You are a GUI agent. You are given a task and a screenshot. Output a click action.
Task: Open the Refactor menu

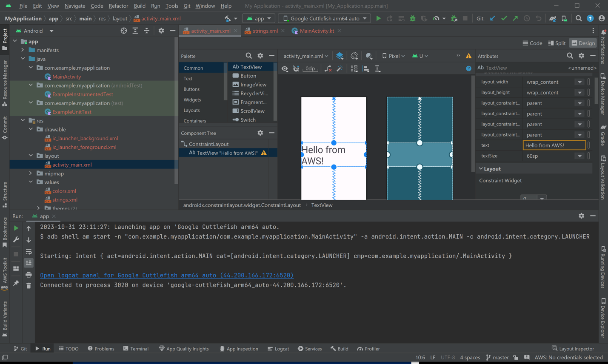click(118, 6)
